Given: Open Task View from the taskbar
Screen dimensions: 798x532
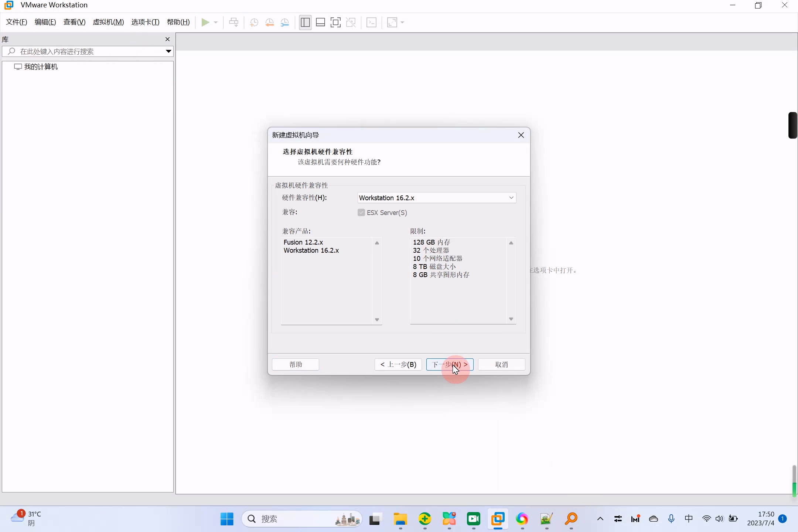Looking at the screenshot, I should pos(375,519).
